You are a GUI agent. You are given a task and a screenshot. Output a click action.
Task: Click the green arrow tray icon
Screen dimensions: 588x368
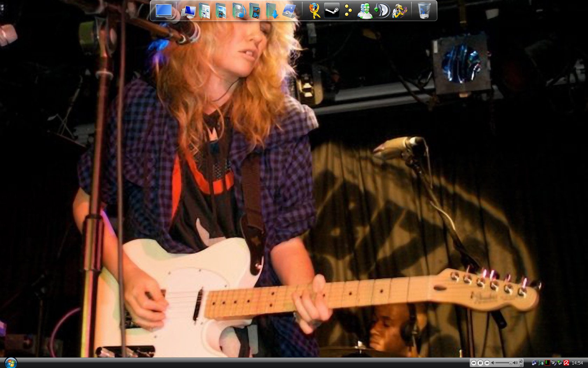tap(547, 363)
